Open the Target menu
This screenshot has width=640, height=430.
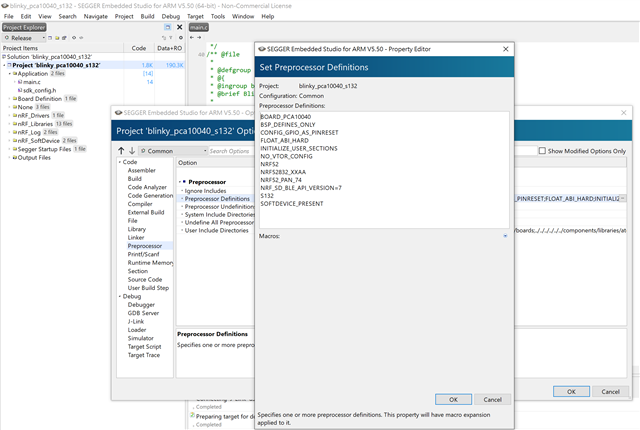point(195,16)
